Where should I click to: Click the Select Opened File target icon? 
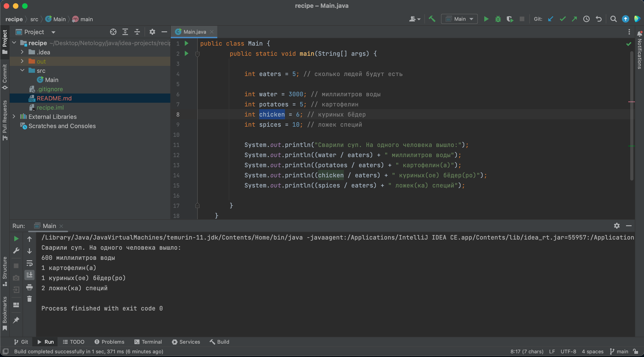pyautogui.click(x=113, y=32)
